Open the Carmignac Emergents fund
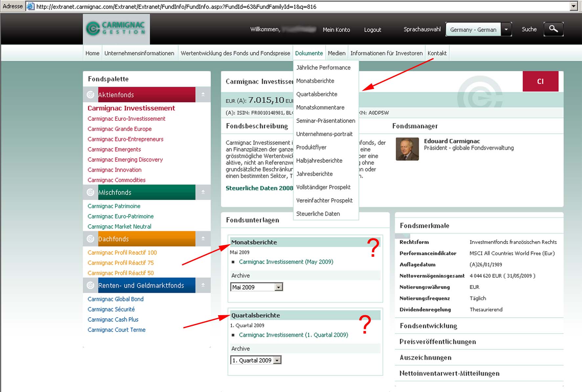The image size is (582, 392). coord(114,149)
